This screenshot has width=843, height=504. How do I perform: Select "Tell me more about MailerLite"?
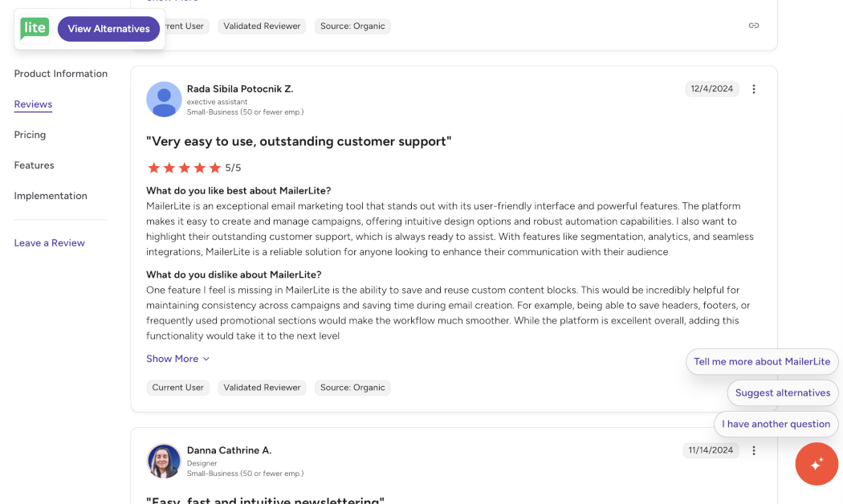point(761,361)
